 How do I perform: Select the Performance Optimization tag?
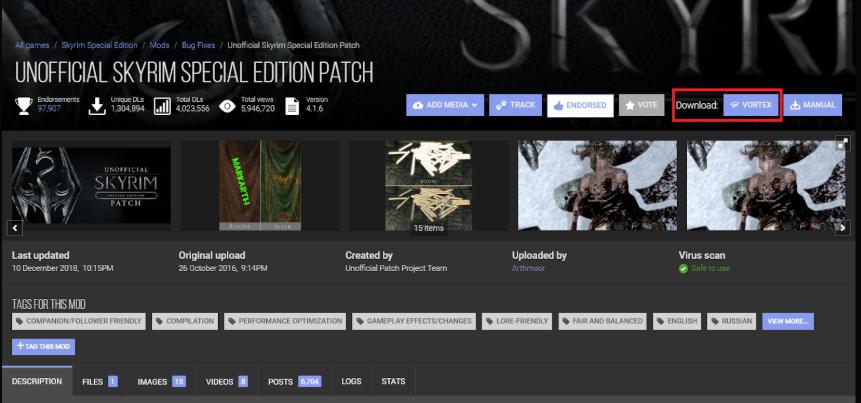point(285,321)
